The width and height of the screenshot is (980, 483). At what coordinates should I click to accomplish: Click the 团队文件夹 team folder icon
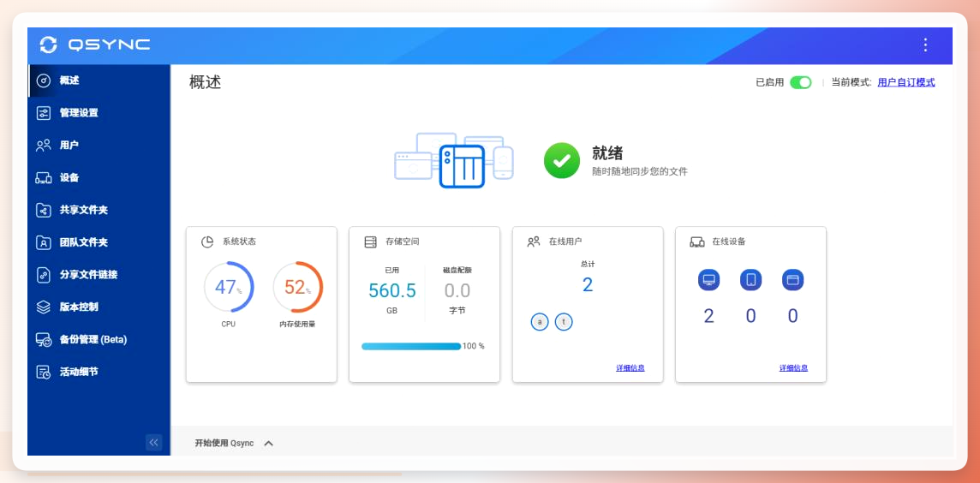[x=43, y=242]
